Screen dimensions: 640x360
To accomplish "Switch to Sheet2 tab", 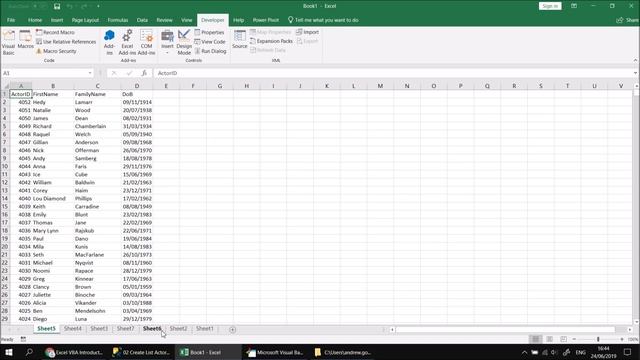I will [x=178, y=329].
